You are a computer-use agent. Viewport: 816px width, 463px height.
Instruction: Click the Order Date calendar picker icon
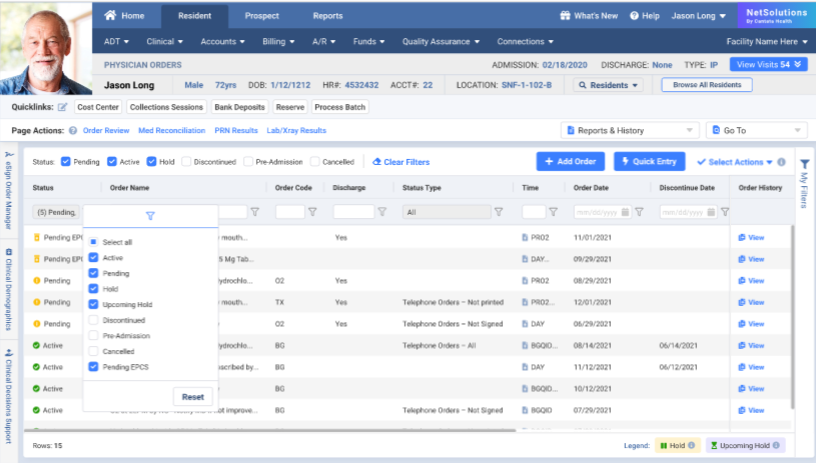point(625,212)
